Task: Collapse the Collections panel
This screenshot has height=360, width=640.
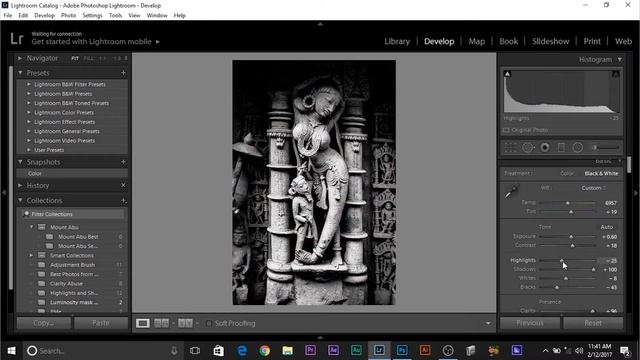Action: [x=20, y=200]
